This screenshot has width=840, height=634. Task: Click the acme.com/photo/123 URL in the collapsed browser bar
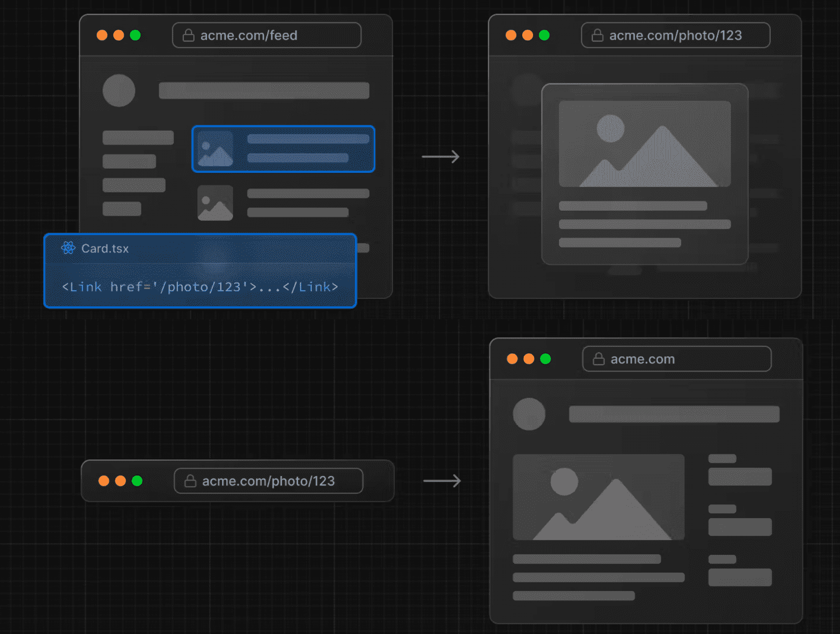268,481
